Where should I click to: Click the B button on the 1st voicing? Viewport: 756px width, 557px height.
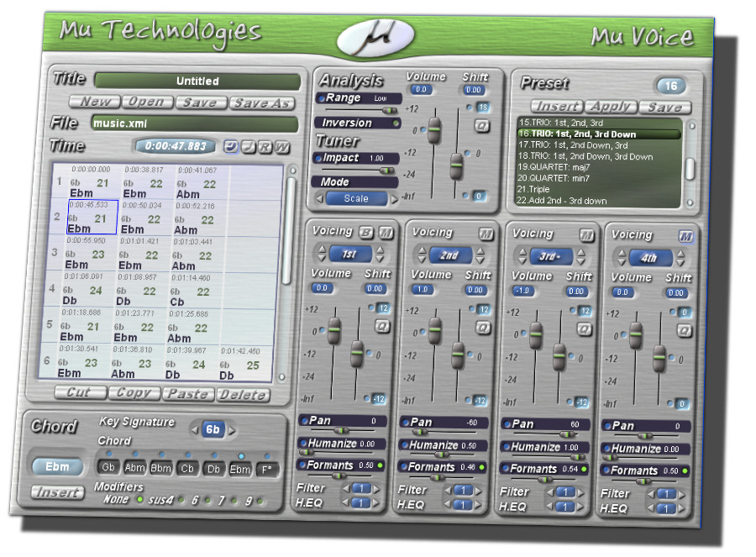point(367,233)
